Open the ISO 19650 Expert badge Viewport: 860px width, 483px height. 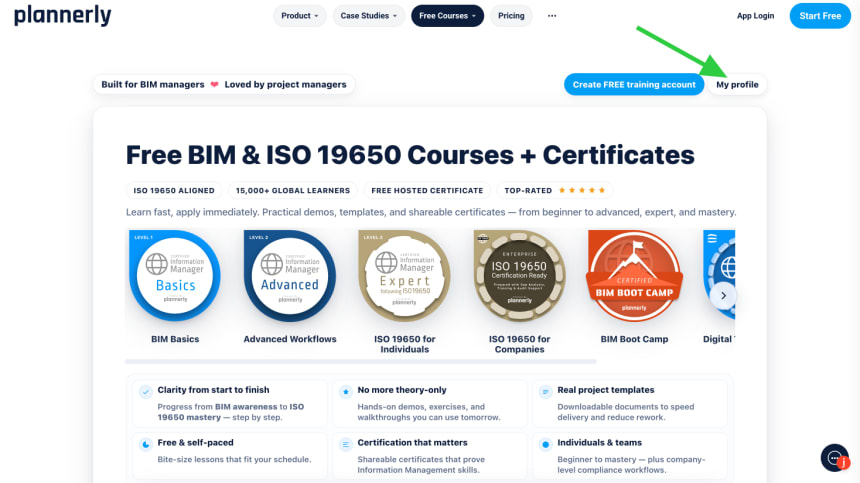click(x=404, y=276)
